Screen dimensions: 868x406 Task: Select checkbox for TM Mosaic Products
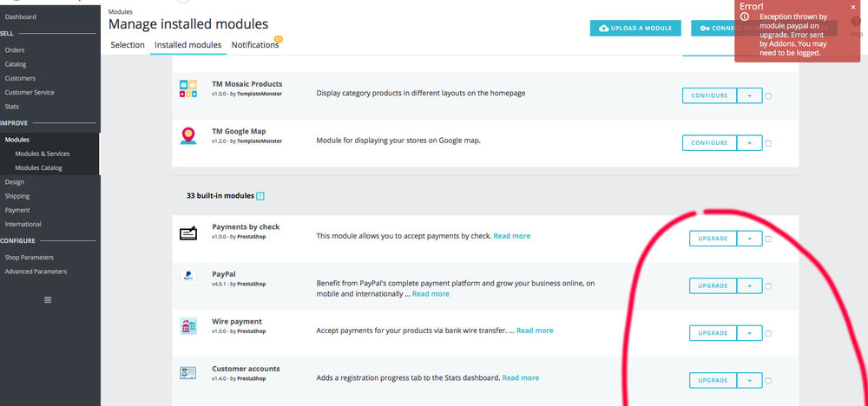coord(768,95)
